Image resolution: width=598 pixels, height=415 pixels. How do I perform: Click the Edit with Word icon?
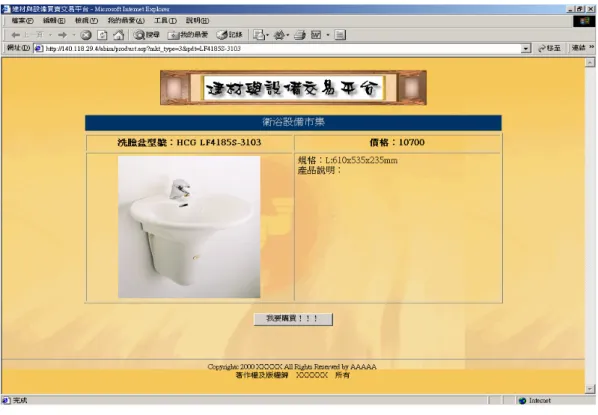(316, 35)
